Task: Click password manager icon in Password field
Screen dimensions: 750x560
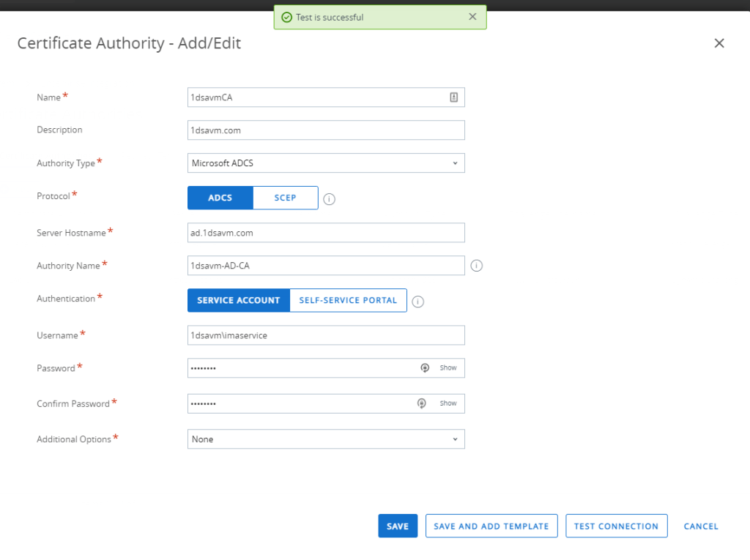Action: tap(424, 368)
